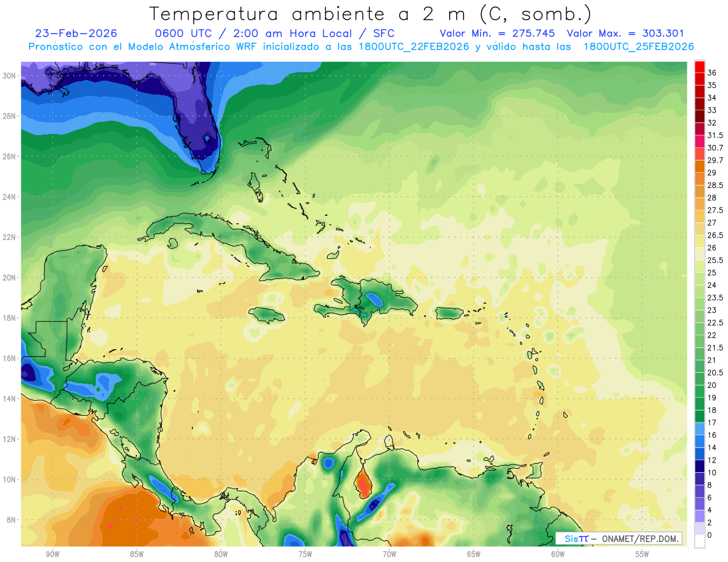This screenshot has width=728, height=562.
Task: Click the colorbar value label "36"
Action: (712, 73)
